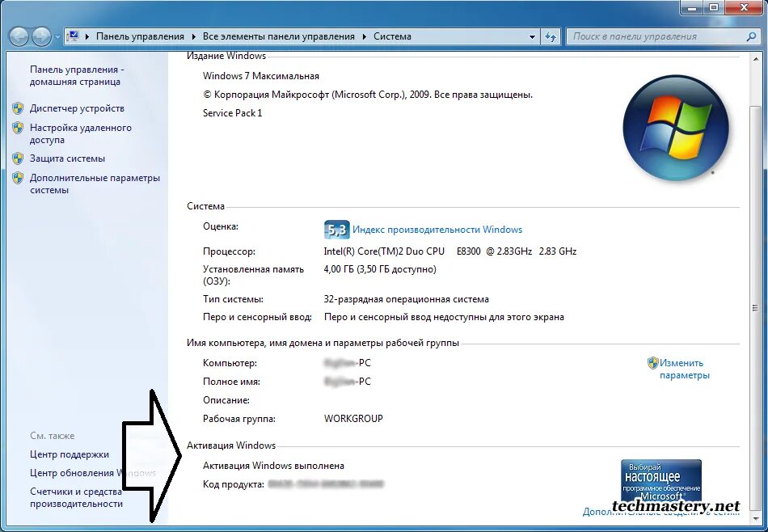Go back with the Back arrow button
The width and height of the screenshot is (768, 532).
(19, 36)
